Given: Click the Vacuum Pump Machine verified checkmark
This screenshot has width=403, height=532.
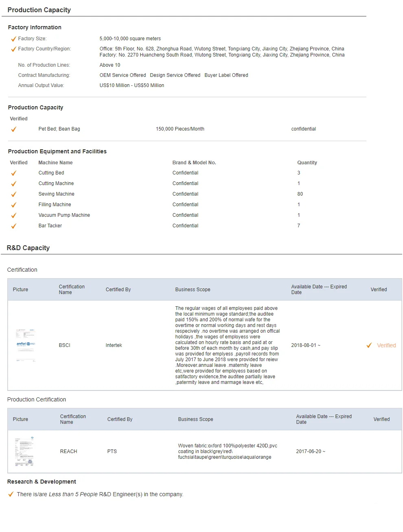Looking at the screenshot, I should tap(13, 216).
